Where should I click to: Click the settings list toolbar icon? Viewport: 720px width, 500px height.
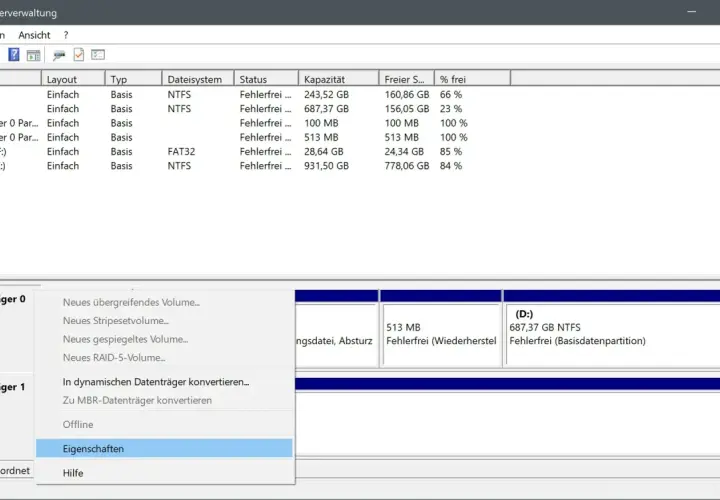pyautogui.click(x=98, y=55)
